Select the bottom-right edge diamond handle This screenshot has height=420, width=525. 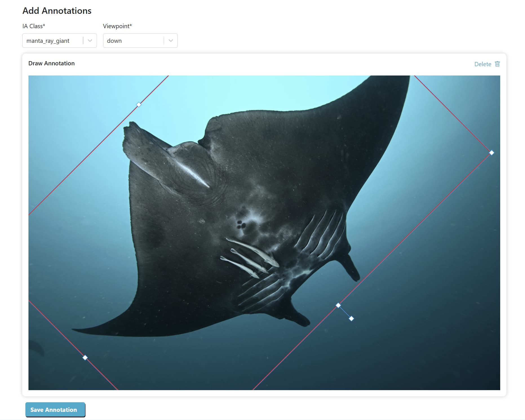[338, 305]
